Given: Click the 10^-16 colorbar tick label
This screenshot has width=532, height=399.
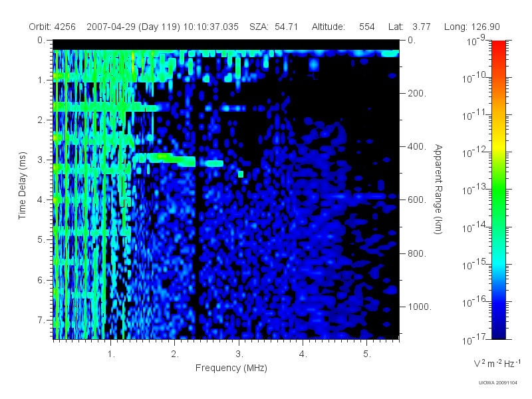Looking at the screenshot, I should [x=474, y=302].
